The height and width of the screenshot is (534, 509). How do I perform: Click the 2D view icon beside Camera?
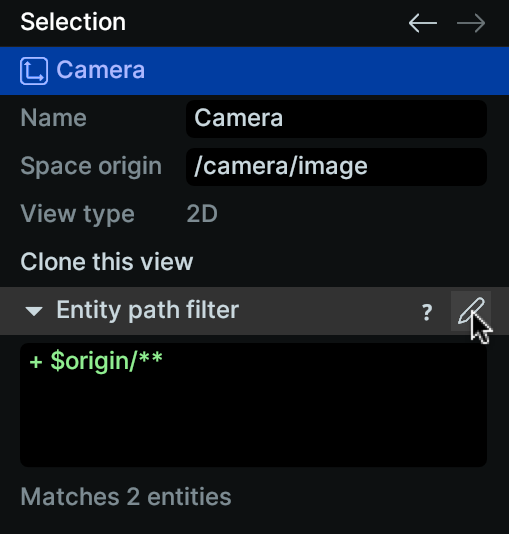click(34, 71)
